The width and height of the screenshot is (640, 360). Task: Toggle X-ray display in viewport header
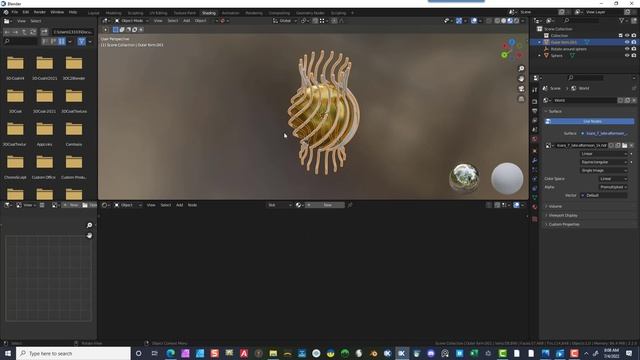click(x=489, y=21)
